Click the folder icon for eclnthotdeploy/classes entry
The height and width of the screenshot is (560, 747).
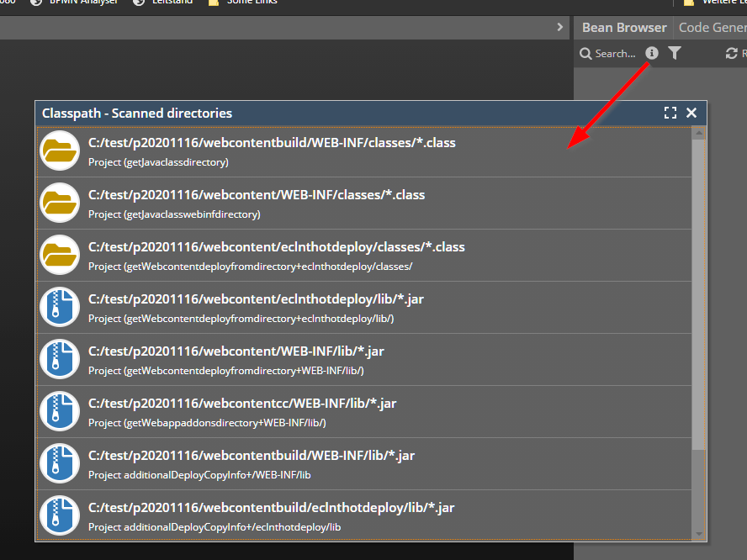[x=60, y=256]
